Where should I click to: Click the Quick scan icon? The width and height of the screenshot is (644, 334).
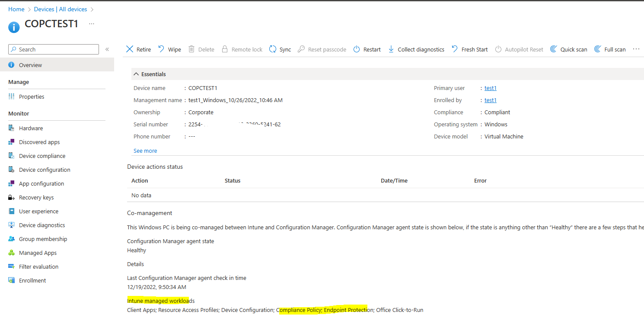553,49
